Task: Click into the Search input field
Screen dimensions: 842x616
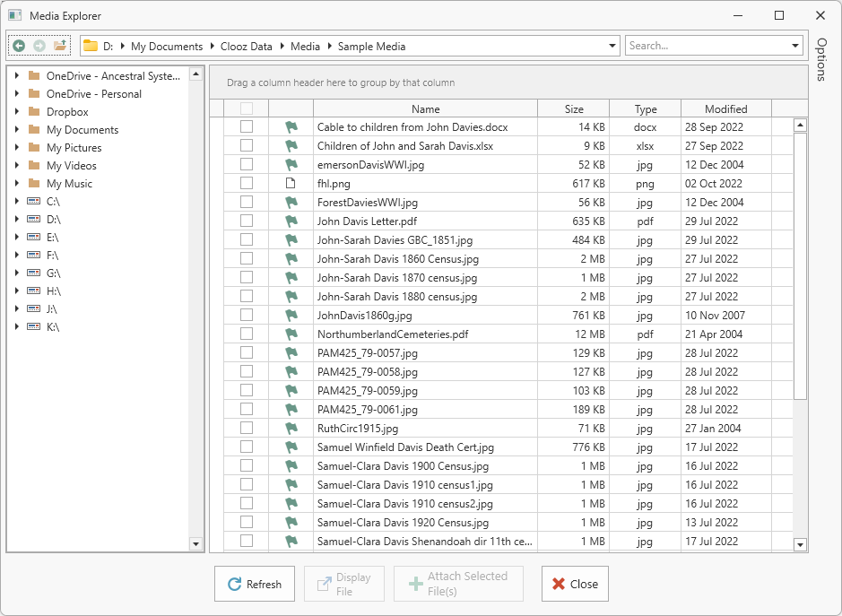Action: click(707, 46)
